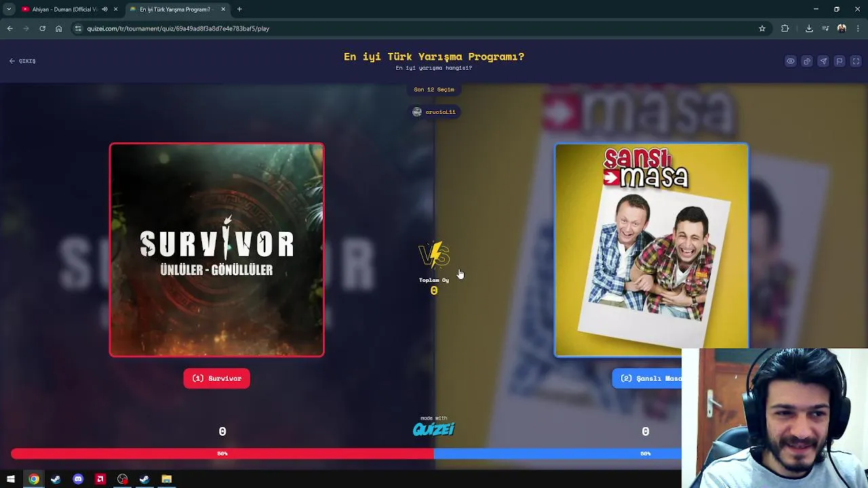Switch to the Ahiyan - Duman YouTube tab
The height and width of the screenshot is (488, 868).
(64, 9)
